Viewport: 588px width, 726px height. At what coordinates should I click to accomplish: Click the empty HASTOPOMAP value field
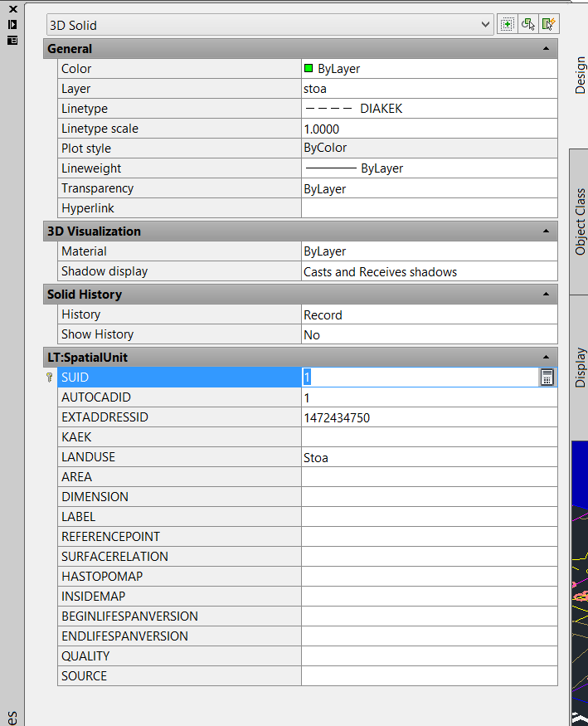(430, 577)
